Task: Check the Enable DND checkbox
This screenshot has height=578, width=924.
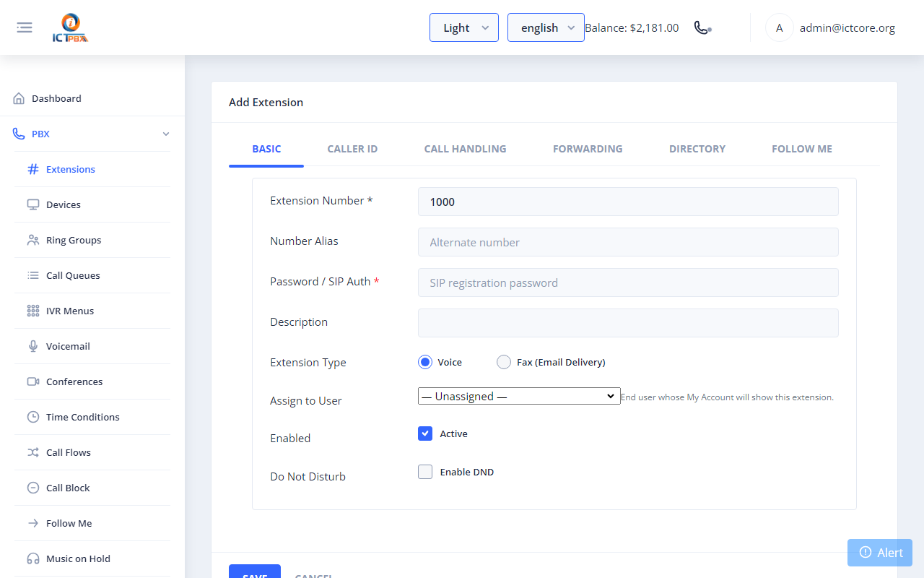Action: click(x=425, y=472)
